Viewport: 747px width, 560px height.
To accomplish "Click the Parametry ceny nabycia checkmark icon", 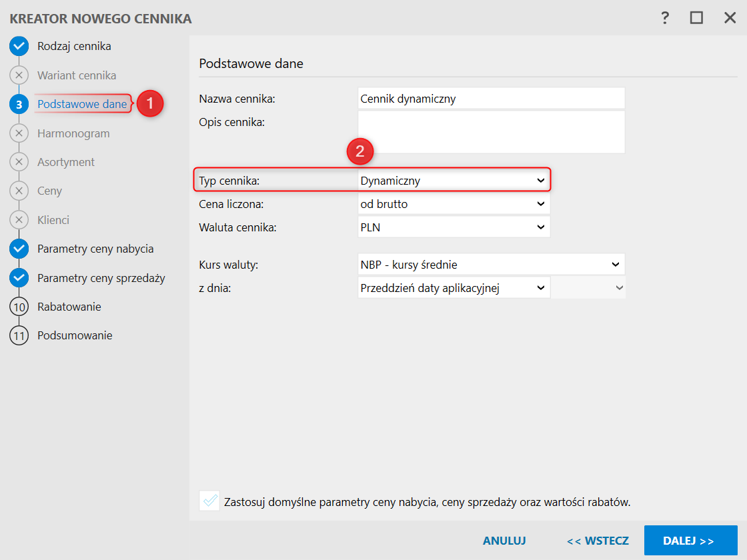I will click(x=19, y=249).
